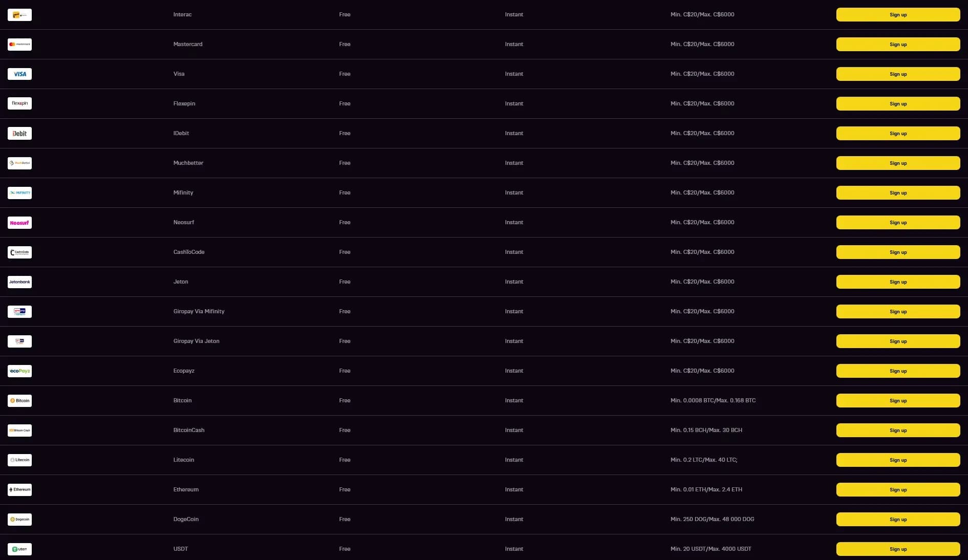This screenshot has height=560, width=968.
Task: Click the Flexepin logo icon
Action: [x=19, y=103]
